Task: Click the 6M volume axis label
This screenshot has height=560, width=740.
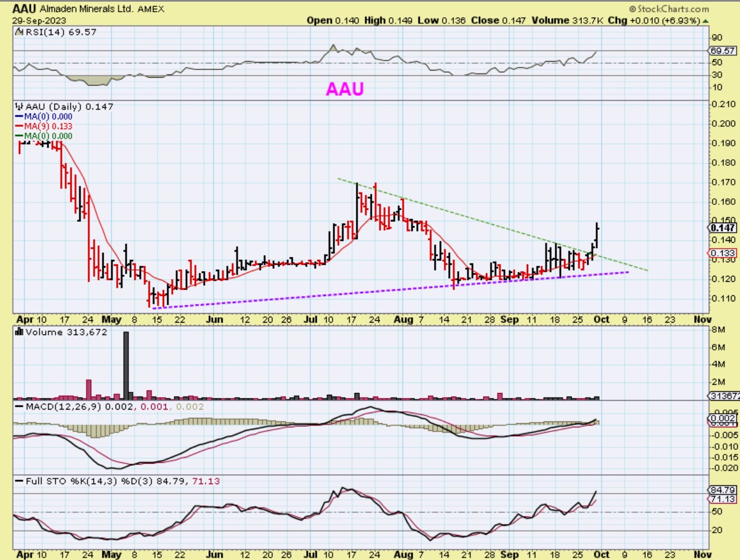Action: click(717, 347)
